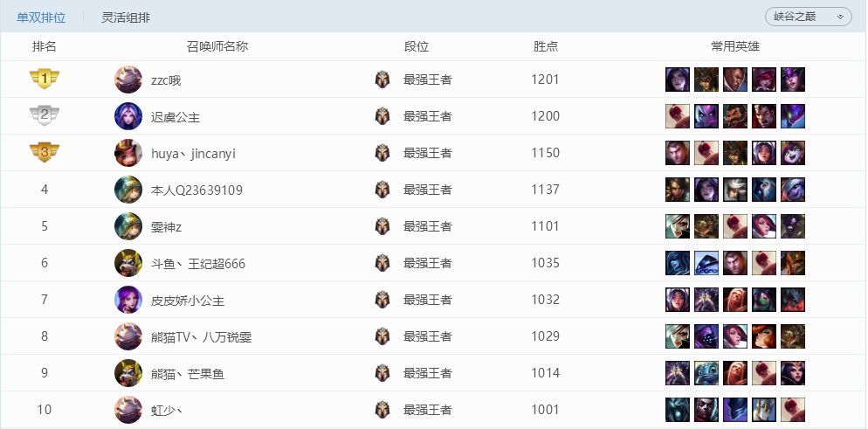Image resolution: width=868 pixels, height=429 pixels.
Task: Click the gold rank 1 medal icon
Action: click(x=45, y=80)
